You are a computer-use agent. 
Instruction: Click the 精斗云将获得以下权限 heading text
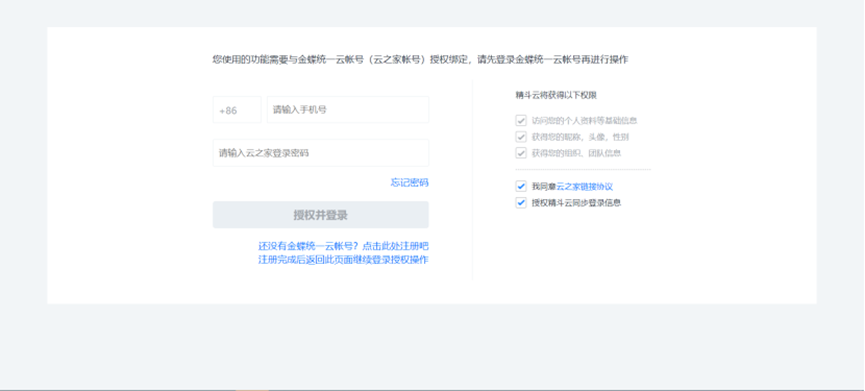pos(556,95)
